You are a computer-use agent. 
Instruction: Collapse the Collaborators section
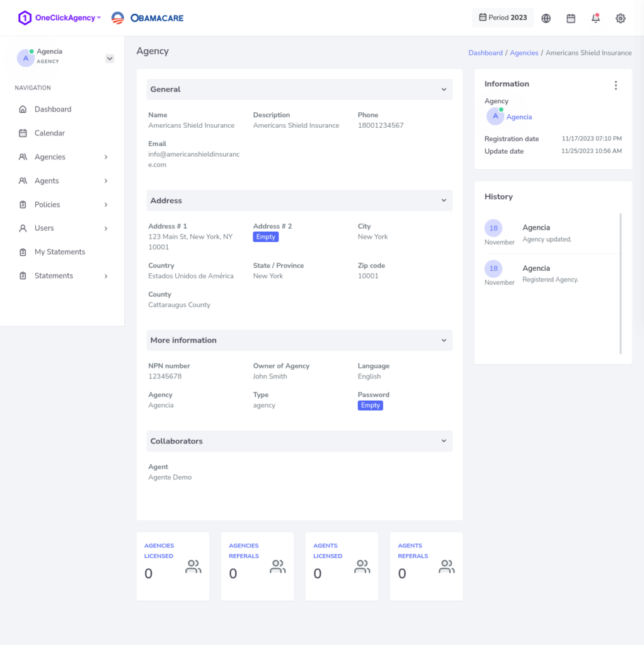444,441
